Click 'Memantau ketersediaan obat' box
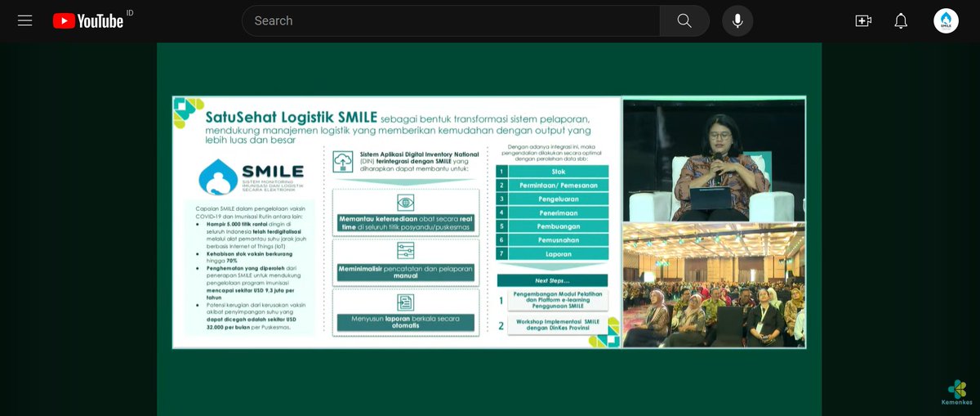The image size is (980, 416). [x=405, y=223]
